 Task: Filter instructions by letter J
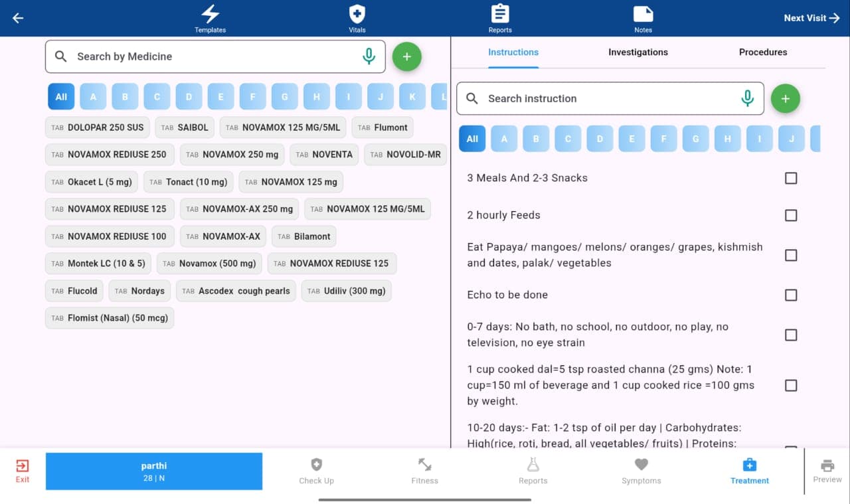point(791,139)
